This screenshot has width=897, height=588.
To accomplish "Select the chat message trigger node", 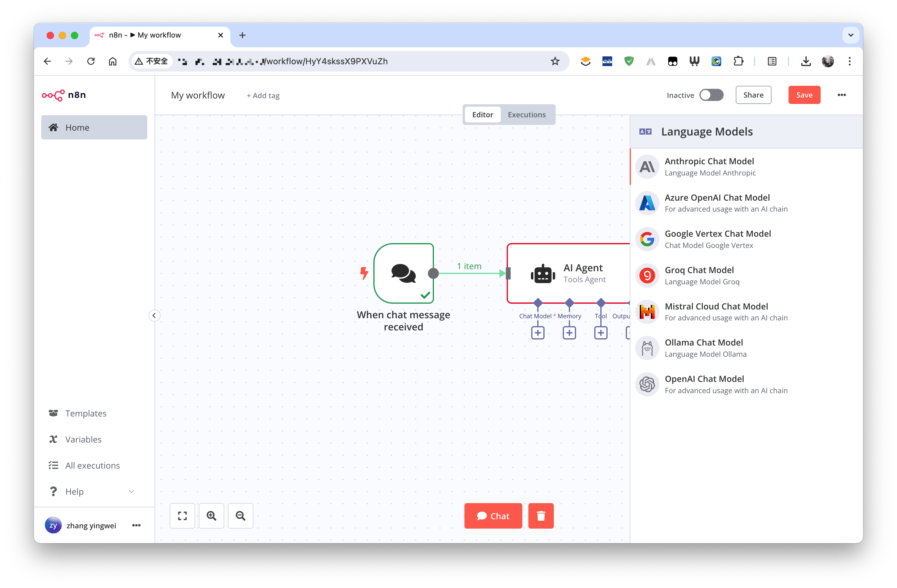I will [404, 273].
